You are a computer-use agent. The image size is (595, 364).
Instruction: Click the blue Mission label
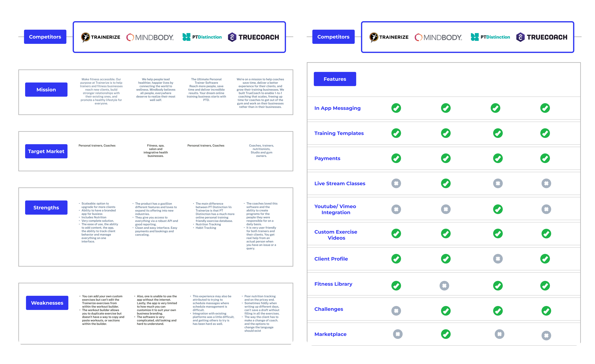[46, 90]
